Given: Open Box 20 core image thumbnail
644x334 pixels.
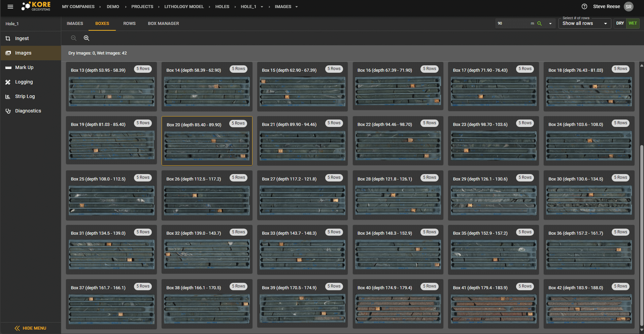Looking at the screenshot, I should 207,146.
